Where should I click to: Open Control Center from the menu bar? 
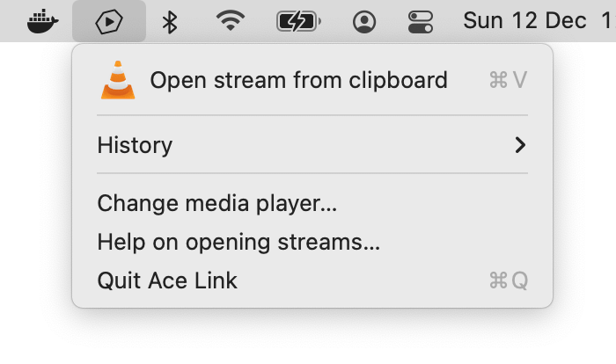pyautogui.click(x=422, y=21)
